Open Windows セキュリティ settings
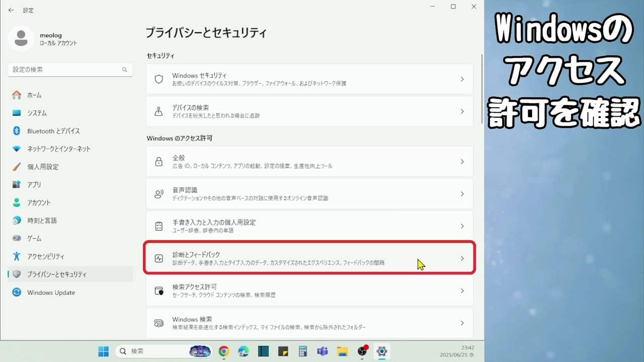This screenshot has height=362, width=644. coord(309,79)
